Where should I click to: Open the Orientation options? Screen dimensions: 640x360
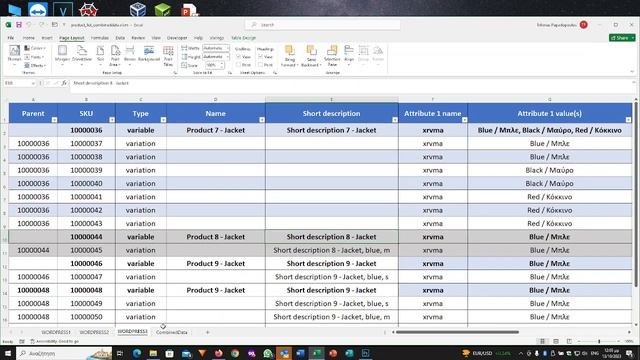pyautogui.click(x=82, y=55)
